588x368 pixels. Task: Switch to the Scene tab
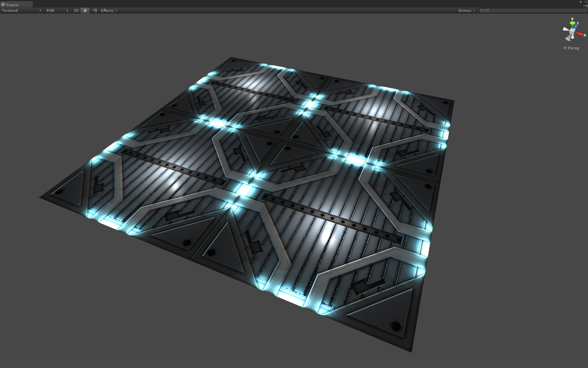coord(13,5)
